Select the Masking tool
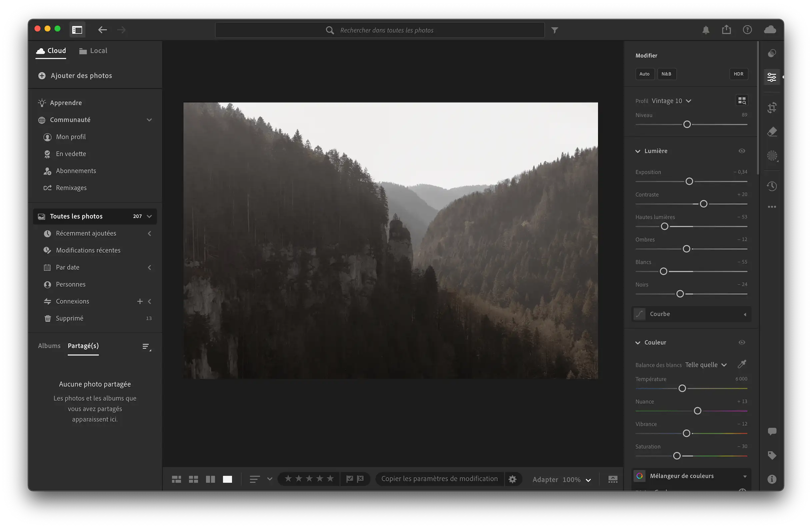 [772, 156]
